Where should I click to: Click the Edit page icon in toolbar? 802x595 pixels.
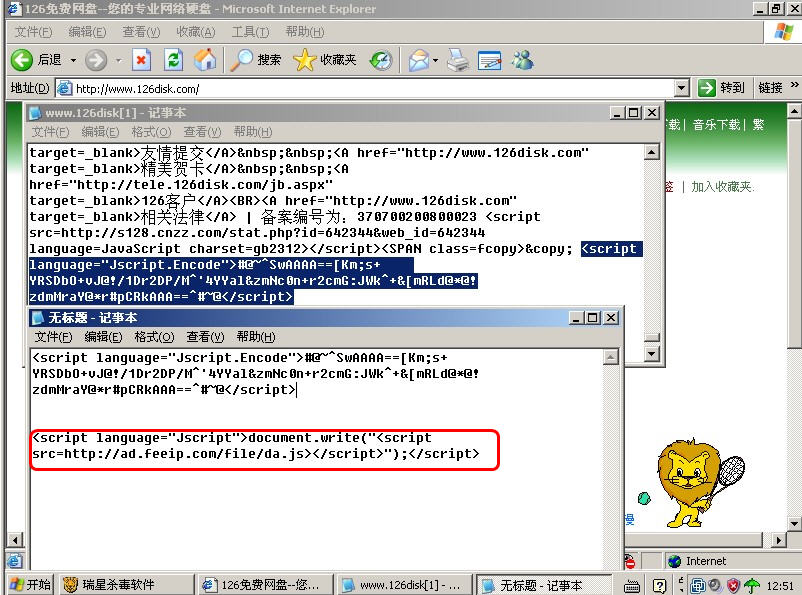[489, 60]
